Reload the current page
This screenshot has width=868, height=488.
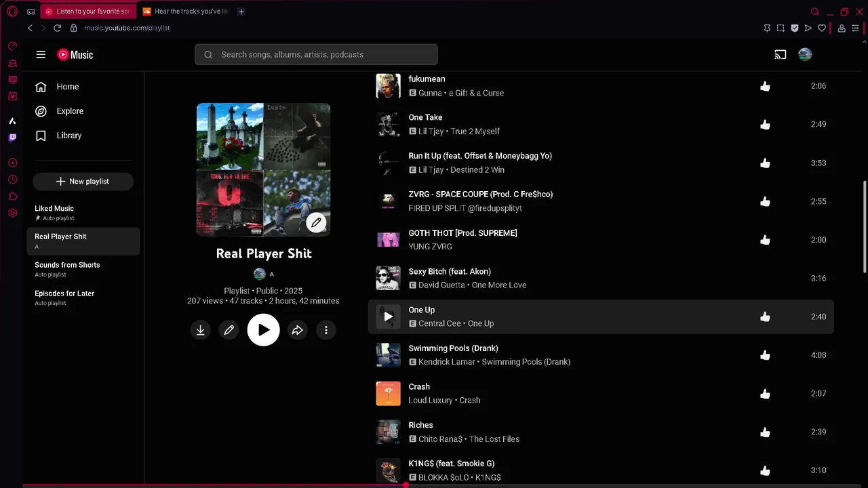coord(57,28)
